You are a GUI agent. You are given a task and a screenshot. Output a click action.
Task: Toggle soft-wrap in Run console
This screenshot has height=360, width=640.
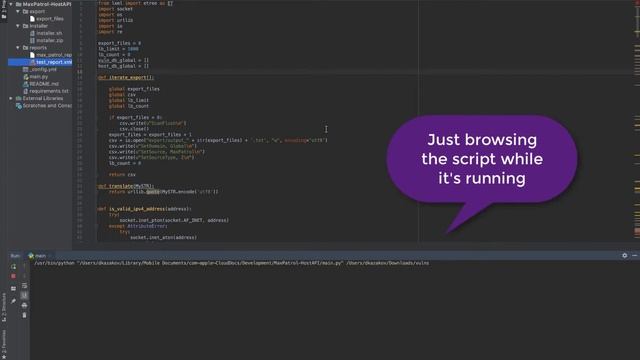point(24,286)
